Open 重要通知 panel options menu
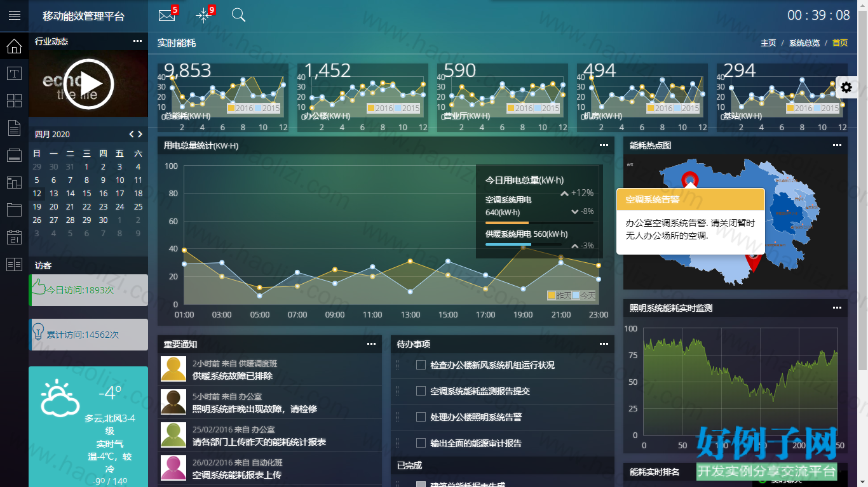868x487 pixels. tap(371, 344)
